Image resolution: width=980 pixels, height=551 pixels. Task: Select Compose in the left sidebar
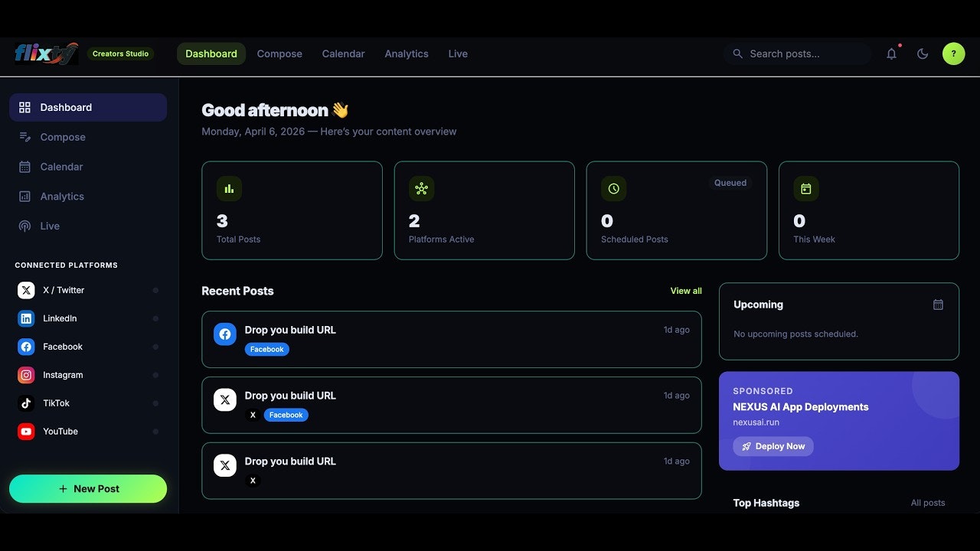click(88, 137)
